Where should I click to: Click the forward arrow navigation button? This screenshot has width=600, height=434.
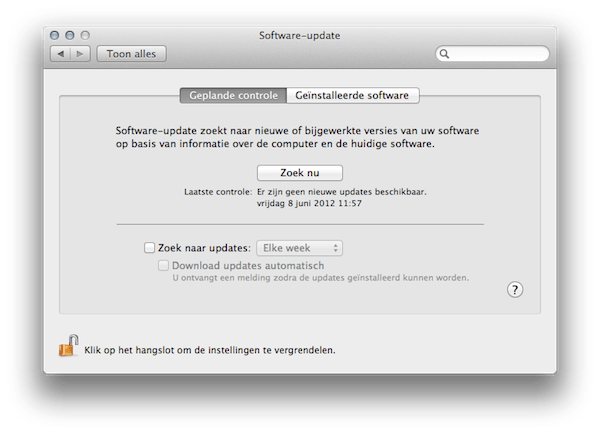pyautogui.click(x=80, y=54)
